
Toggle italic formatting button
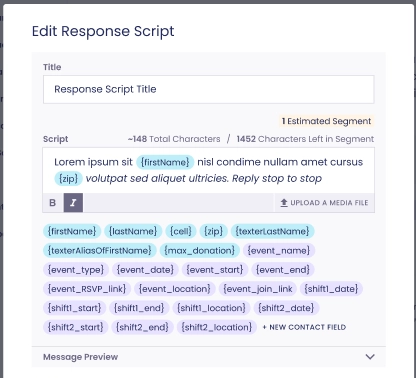click(73, 203)
